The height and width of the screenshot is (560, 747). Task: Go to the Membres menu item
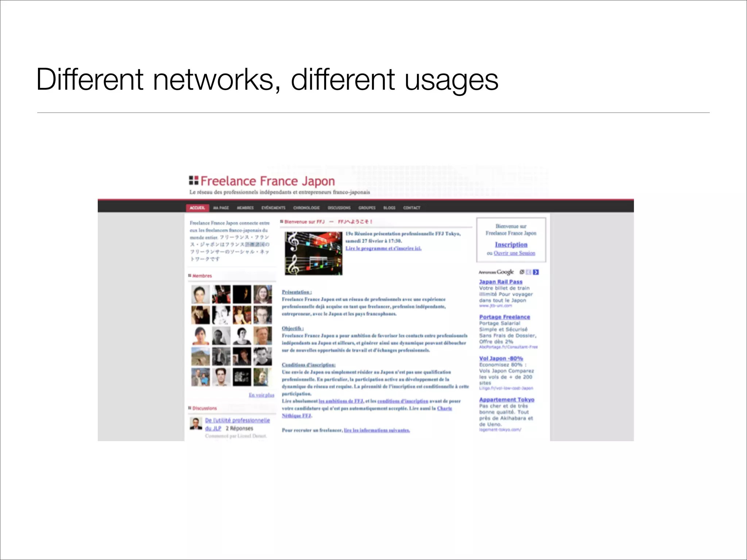tap(245, 208)
